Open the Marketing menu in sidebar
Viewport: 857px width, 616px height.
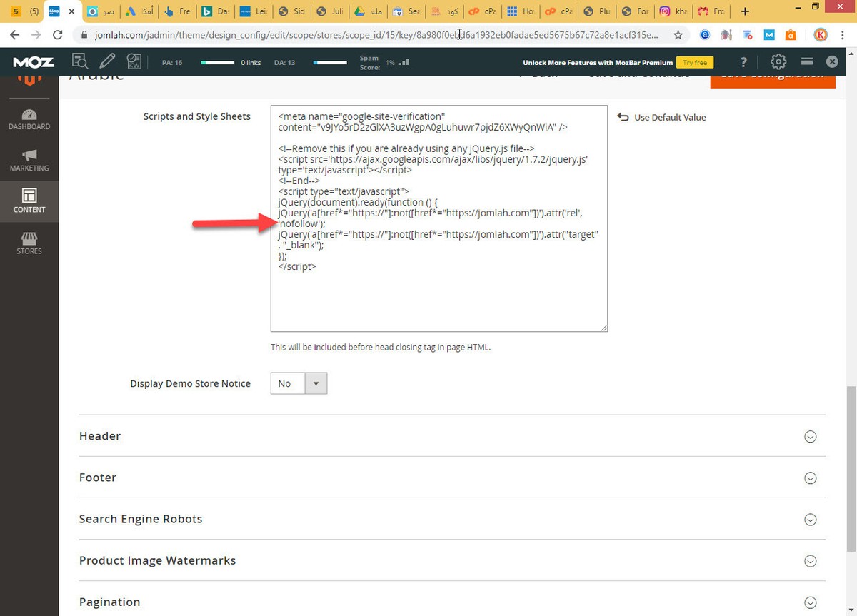point(29,161)
